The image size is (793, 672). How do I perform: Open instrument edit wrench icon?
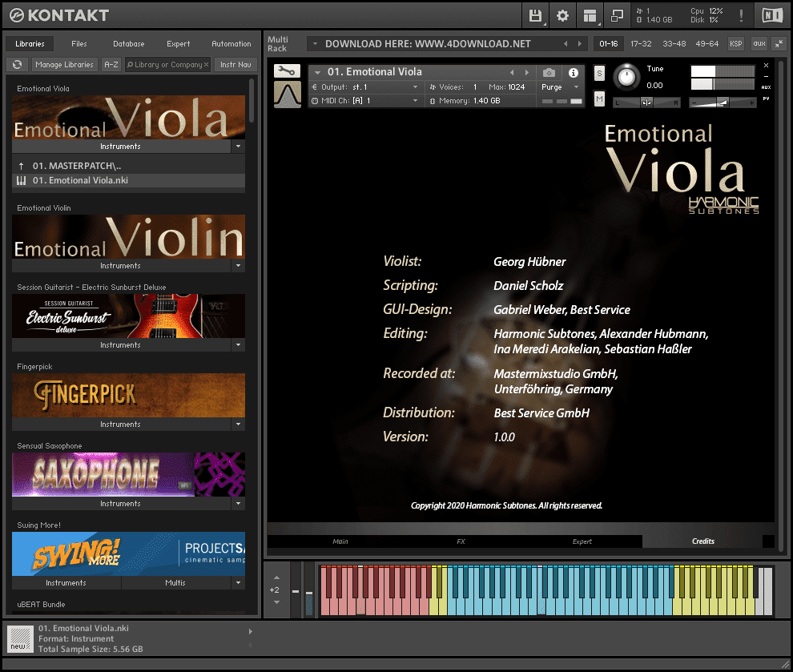[287, 71]
